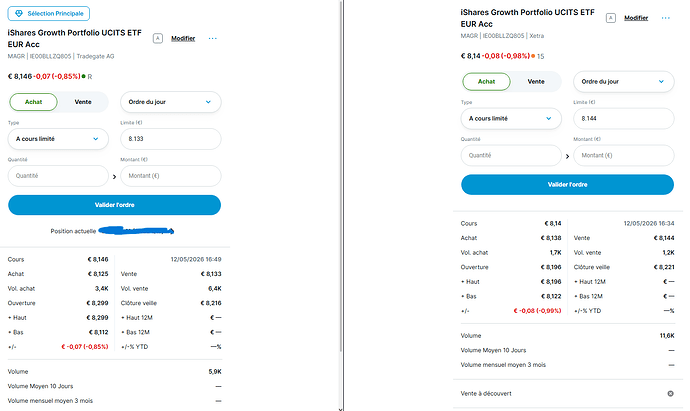Click Clôture veille value € 8,221
The width and height of the screenshot is (690, 411).
point(664,267)
